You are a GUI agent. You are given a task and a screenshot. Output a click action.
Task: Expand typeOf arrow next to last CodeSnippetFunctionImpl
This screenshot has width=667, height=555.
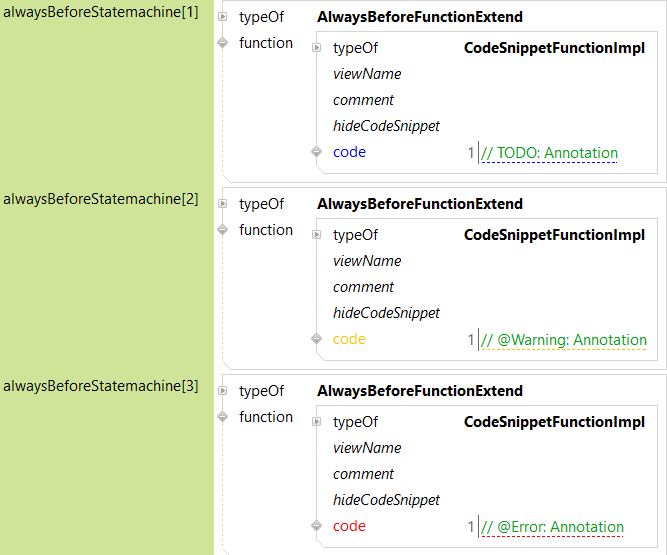tap(316, 422)
